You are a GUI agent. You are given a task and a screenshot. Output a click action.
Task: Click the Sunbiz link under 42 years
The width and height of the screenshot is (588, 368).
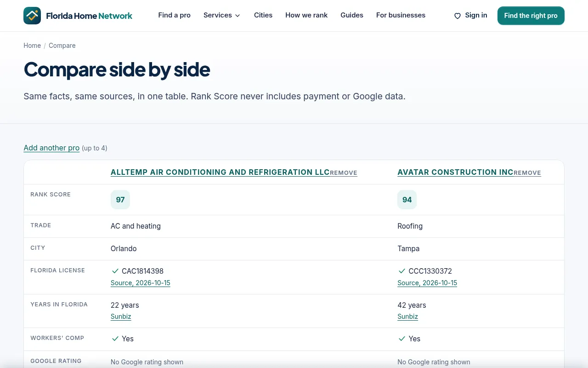pyautogui.click(x=407, y=316)
